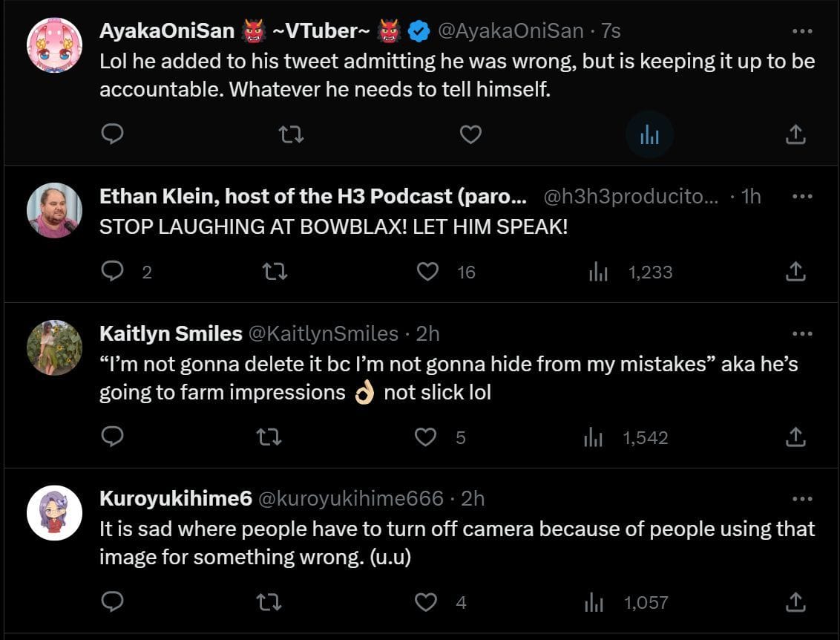View replies count under Ethan Klein's tweet
Viewport: 840px width, 640px height.
pos(146,272)
